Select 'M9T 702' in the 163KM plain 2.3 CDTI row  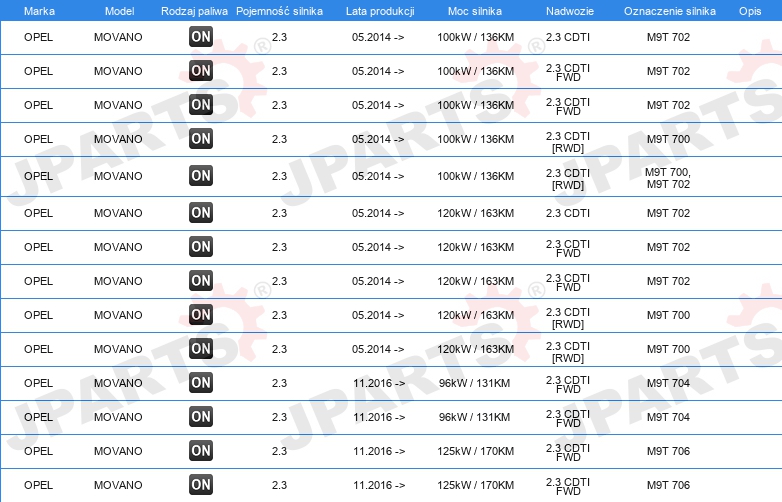point(668,213)
